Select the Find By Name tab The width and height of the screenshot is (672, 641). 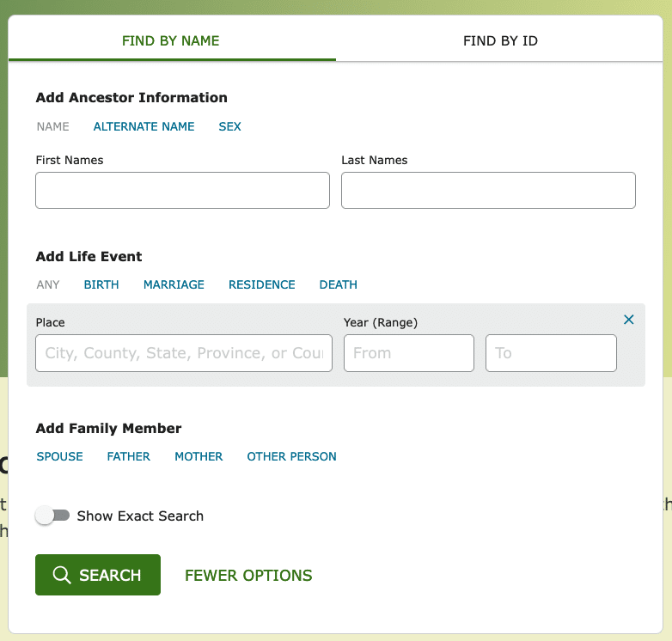point(170,40)
